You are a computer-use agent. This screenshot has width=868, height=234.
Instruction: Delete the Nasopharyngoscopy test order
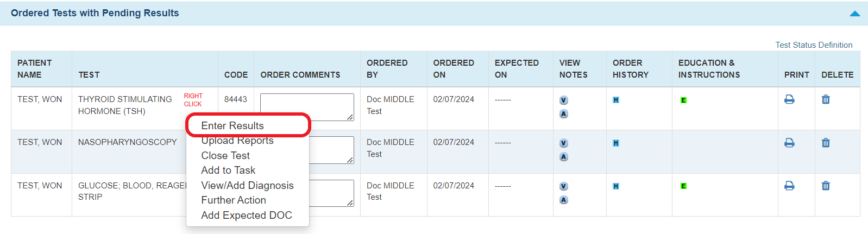pyautogui.click(x=826, y=143)
